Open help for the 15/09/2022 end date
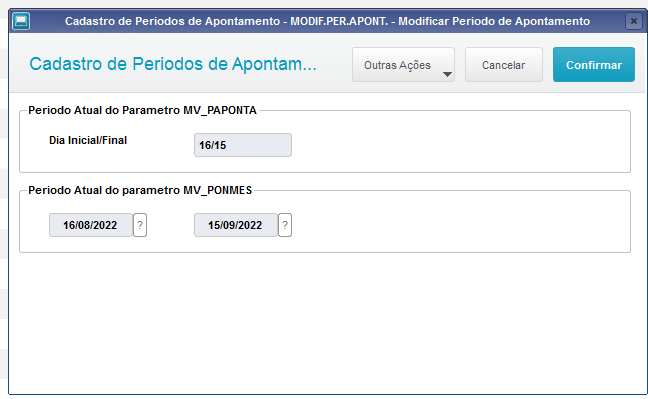Viewport: 648px width, 399px height. pos(285,225)
